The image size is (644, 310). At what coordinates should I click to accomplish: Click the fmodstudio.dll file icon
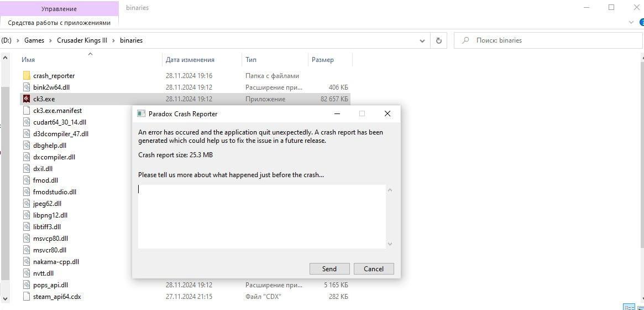27,192
